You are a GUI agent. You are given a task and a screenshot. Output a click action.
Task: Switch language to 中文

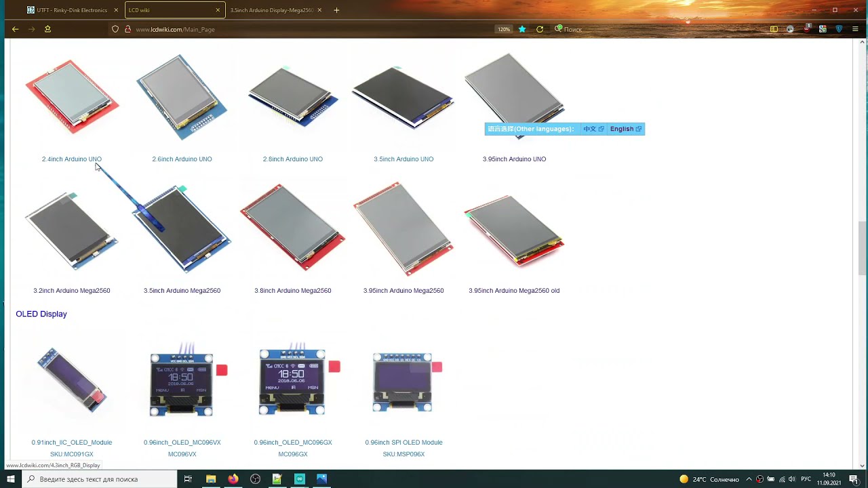click(593, 129)
